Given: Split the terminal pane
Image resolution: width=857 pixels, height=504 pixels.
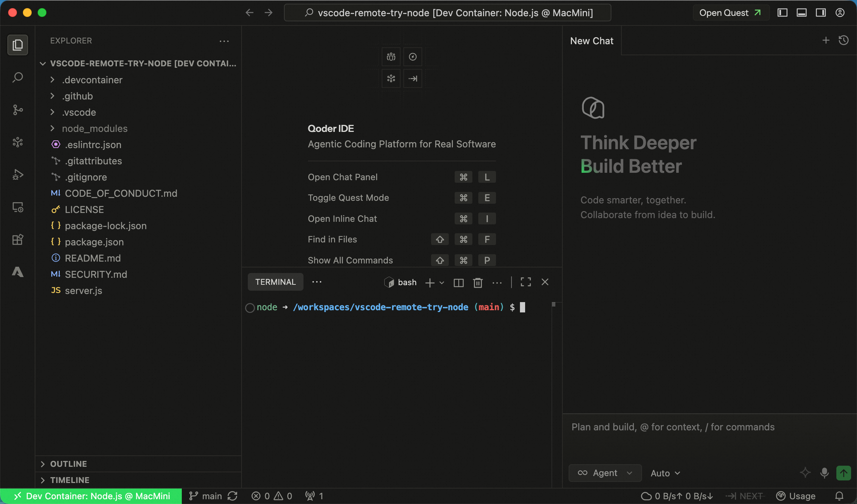Looking at the screenshot, I should click(x=459, y=283).
